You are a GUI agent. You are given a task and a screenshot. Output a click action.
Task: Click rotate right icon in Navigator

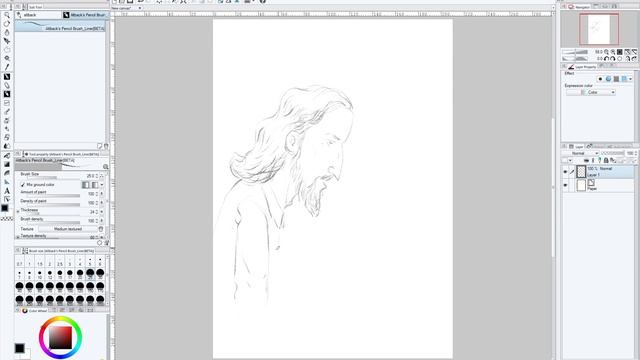pyautogui.click(x=613, y=59)
